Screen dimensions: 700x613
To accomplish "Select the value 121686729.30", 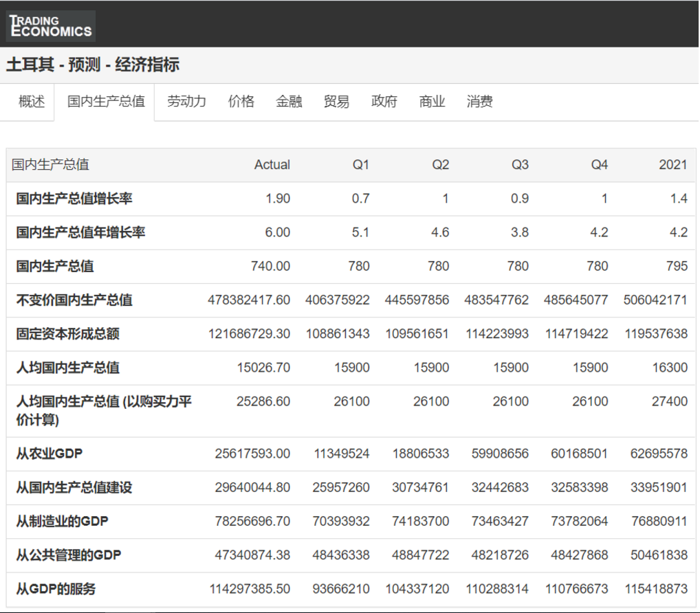I will pos(249,334).
